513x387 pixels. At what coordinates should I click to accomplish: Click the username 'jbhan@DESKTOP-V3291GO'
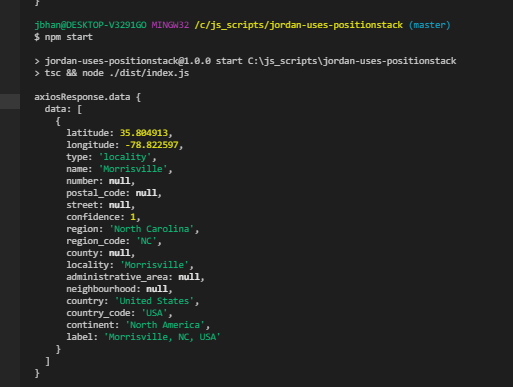click(90, 25)
